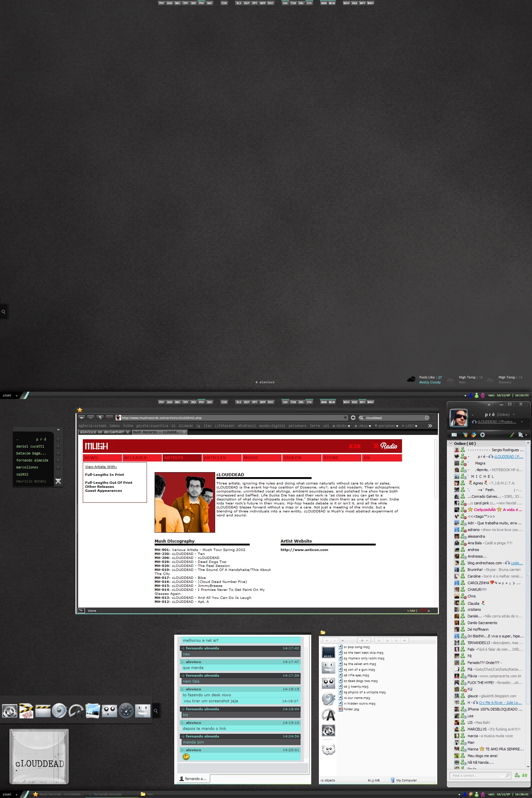Screen dimensions: 532x798
Task: Open the Mess bookmark folder dropdown
Action: click(363, 426)
